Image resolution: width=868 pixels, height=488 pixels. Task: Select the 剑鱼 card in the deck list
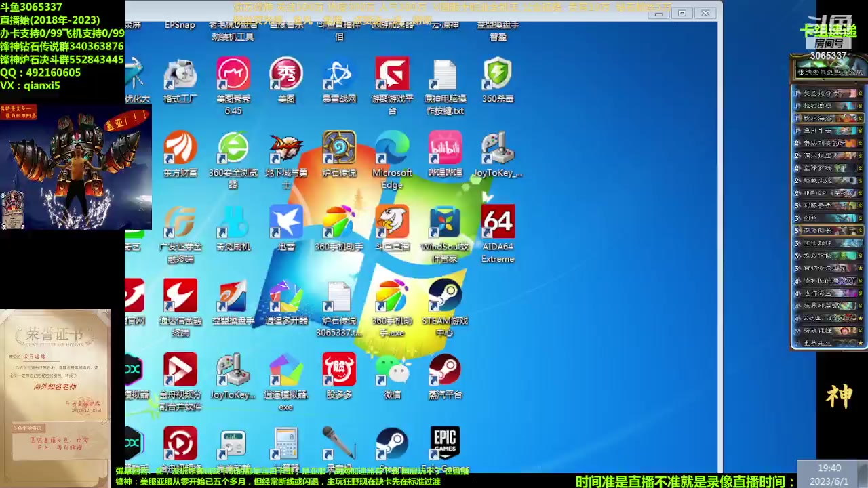coord(829,218)
